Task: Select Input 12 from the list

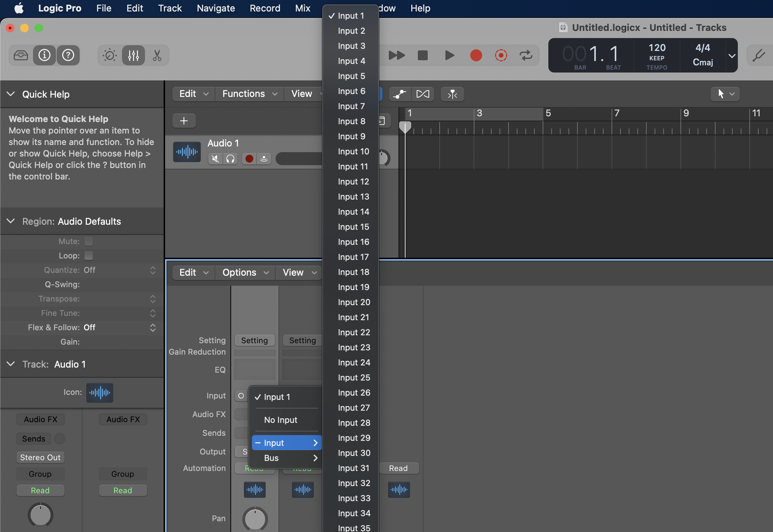Action: click(353, 182)
